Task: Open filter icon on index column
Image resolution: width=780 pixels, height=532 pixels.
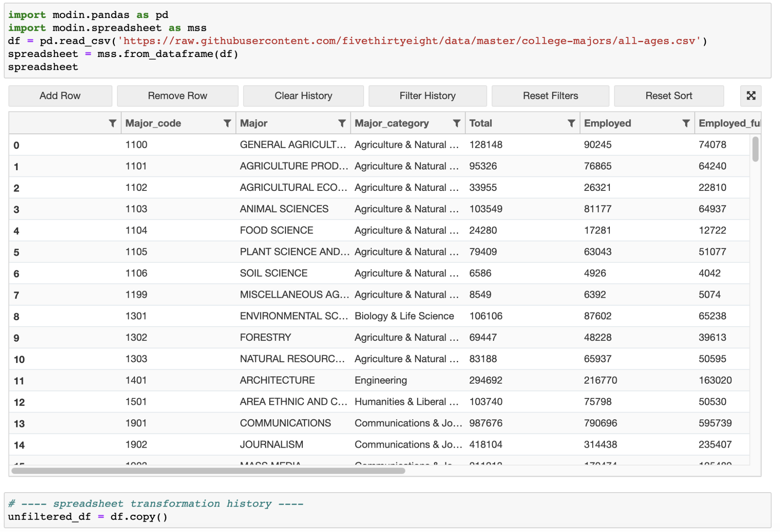Action: tap(112, 123)
